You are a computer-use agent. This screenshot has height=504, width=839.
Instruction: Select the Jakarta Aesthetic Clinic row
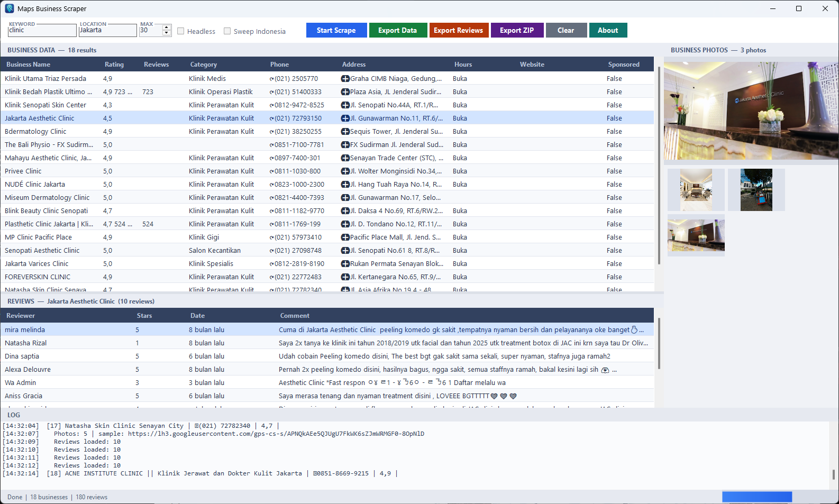pos(327,118)
